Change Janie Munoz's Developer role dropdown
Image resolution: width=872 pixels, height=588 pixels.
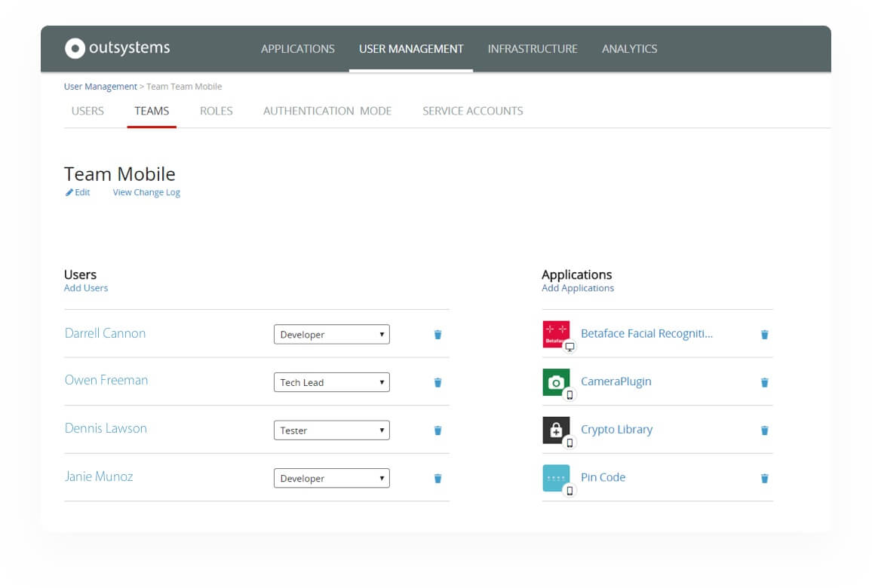pos(331,479)
